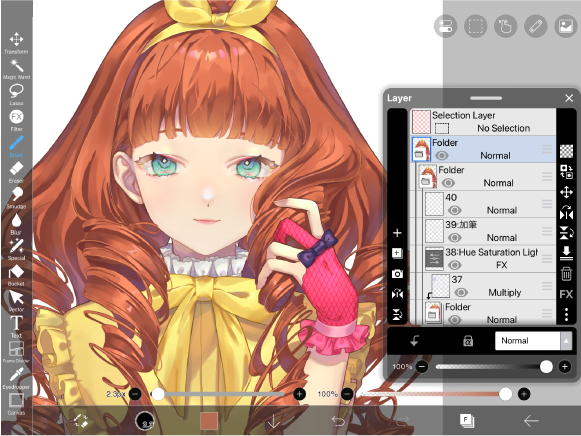Open the layers window button
Image resolution: width=581 pixels, height=436 pixels.
pos(467,421)
